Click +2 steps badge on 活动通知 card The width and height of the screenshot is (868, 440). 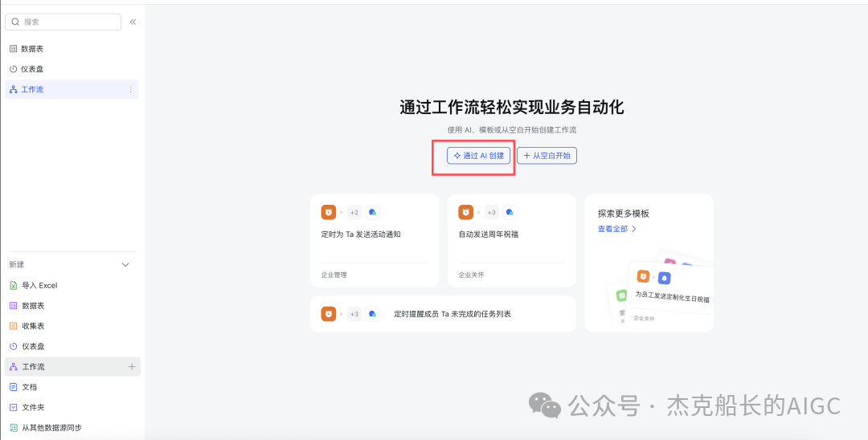[354, 212]
